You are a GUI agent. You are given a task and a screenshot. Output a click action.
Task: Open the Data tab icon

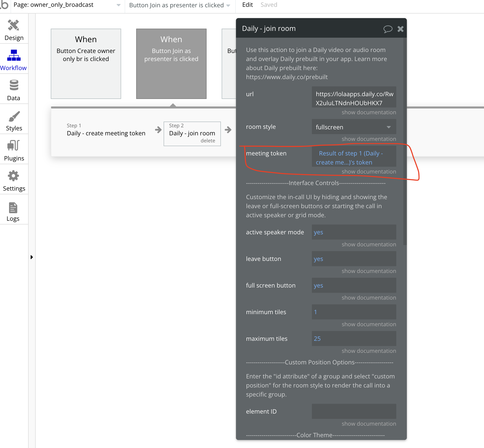(x=14, y=85)
